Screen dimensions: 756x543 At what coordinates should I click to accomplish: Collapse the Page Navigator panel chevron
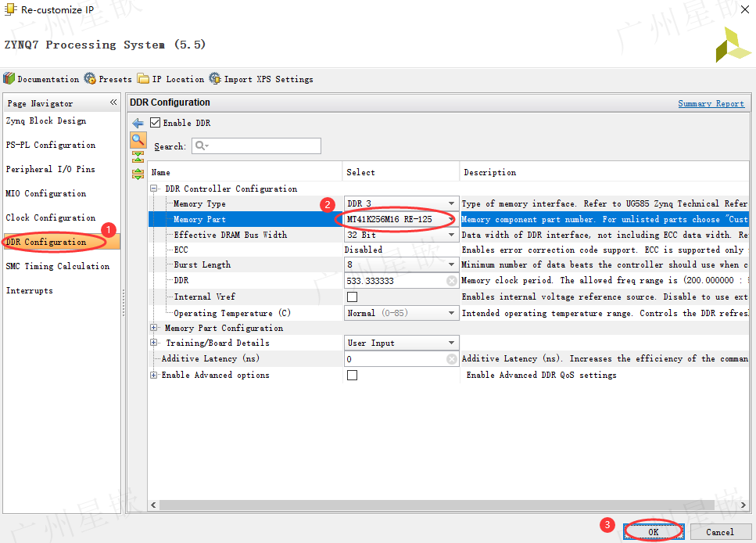[x=113, y=102]
